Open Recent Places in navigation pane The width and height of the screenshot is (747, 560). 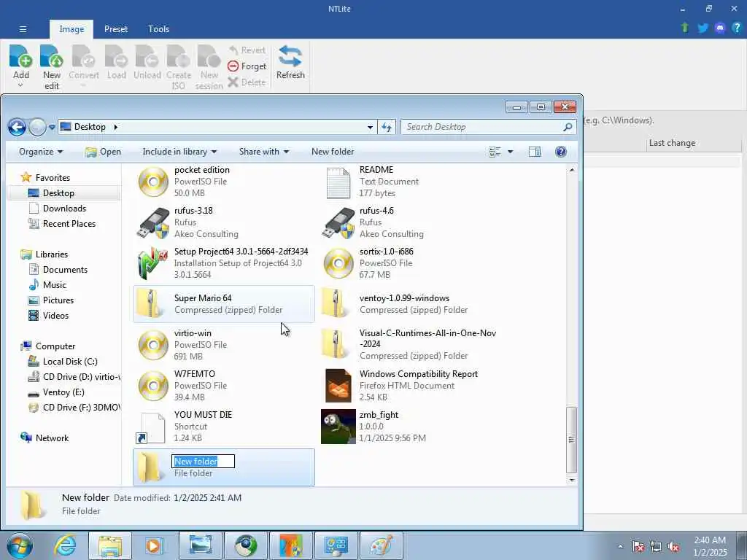[x=69, y=223]
